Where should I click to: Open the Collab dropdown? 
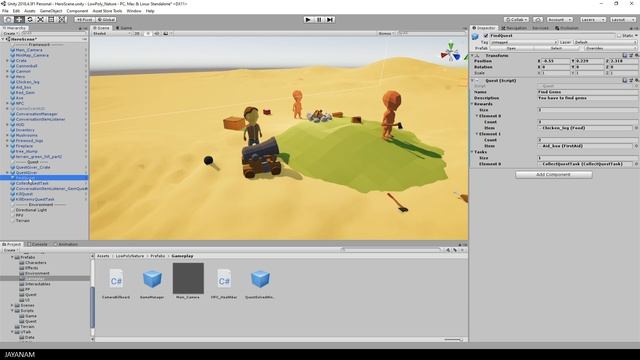[516, 20]
